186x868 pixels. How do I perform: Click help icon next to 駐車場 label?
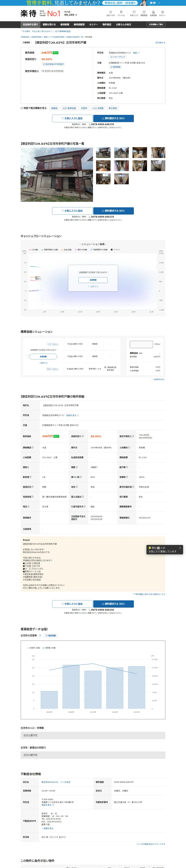(x=30, y=477)
